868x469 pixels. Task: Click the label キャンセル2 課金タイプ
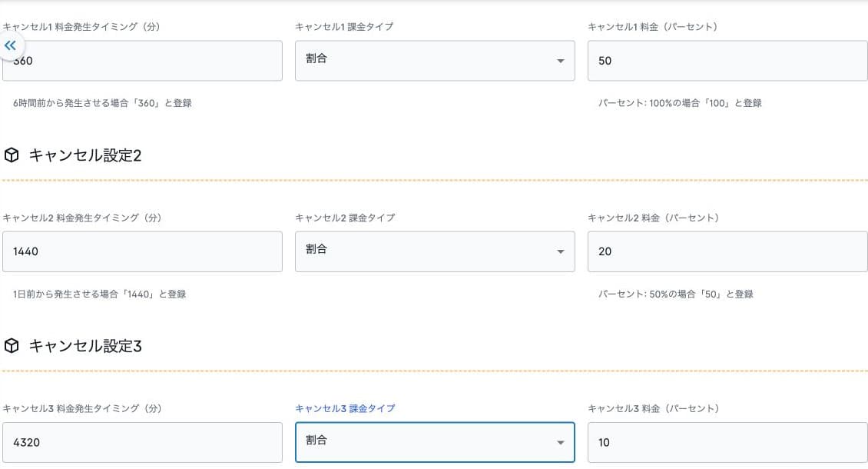tap(345, 218)
